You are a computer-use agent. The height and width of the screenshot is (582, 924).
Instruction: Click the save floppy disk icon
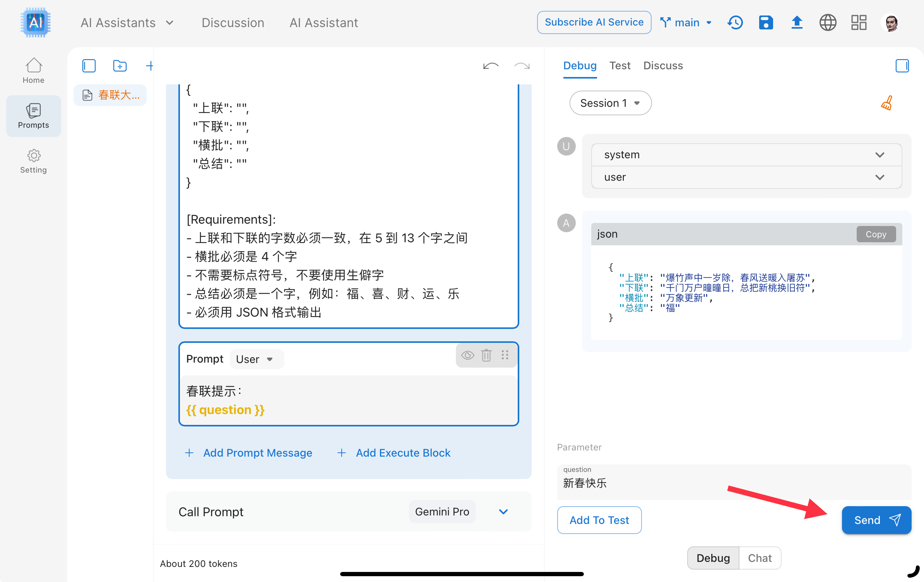click(766, 22)
